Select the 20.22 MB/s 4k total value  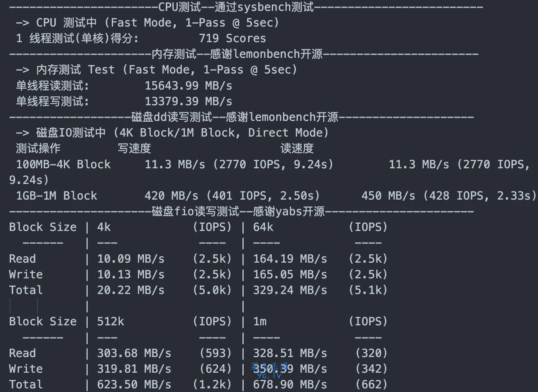pos(131,290)
